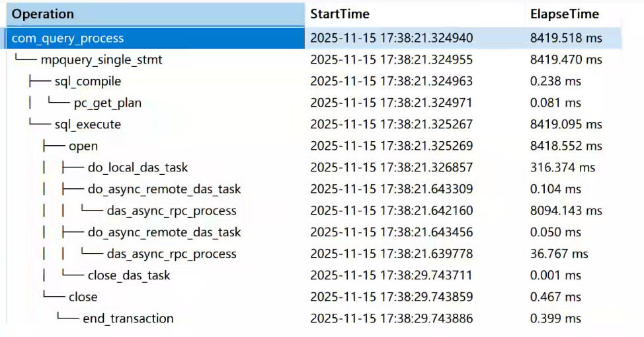Select the sql_compile operation
Viewport: 644px width, 337px height.
tap(88, 81)
